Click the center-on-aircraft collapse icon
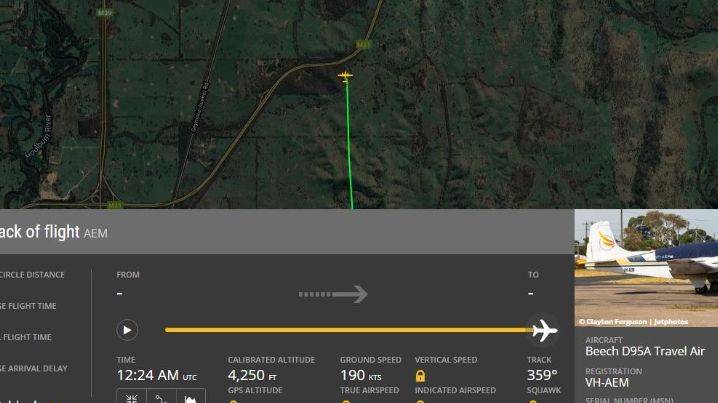The height and width of the screenshot is (403, 718). pyautogui.click(x=131, y=398)
